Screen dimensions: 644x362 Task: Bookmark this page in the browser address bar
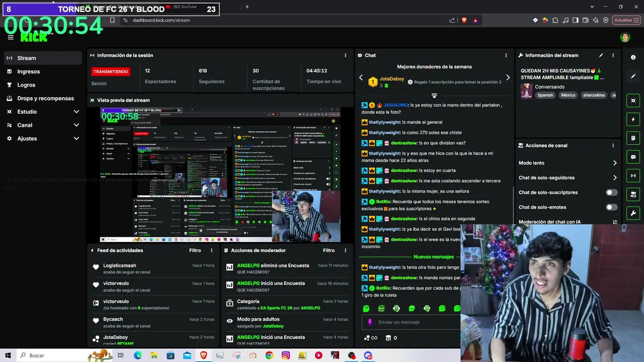click(112, 20)
